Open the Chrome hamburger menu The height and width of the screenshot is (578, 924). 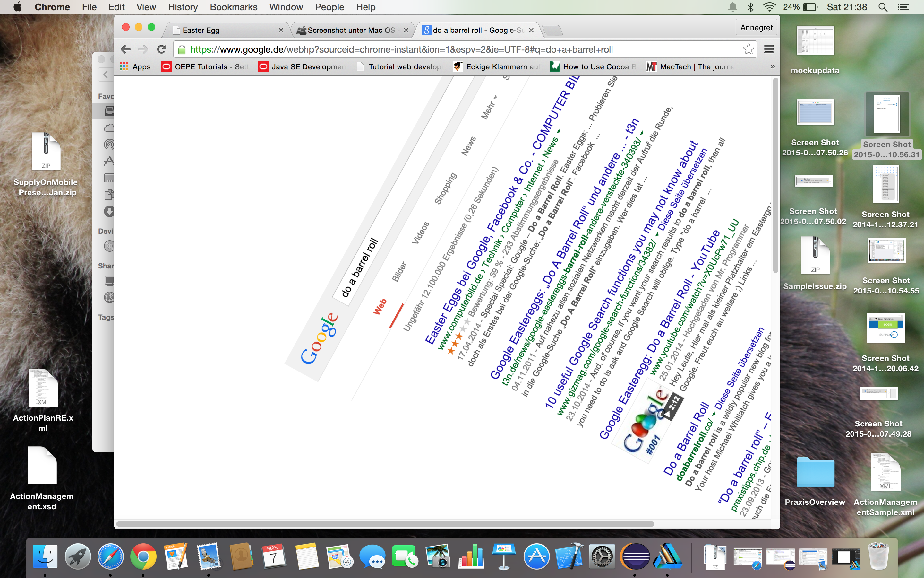coord(769,49)
